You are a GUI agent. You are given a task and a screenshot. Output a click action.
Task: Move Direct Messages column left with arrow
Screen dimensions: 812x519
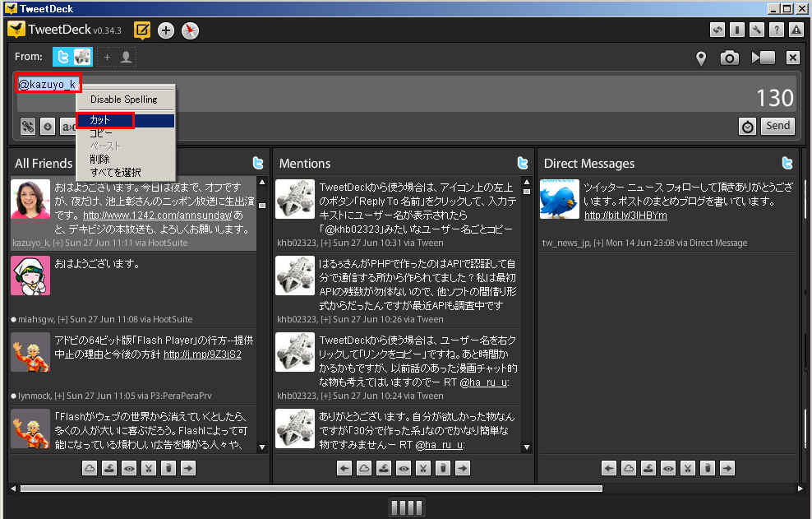coord(609,469)
